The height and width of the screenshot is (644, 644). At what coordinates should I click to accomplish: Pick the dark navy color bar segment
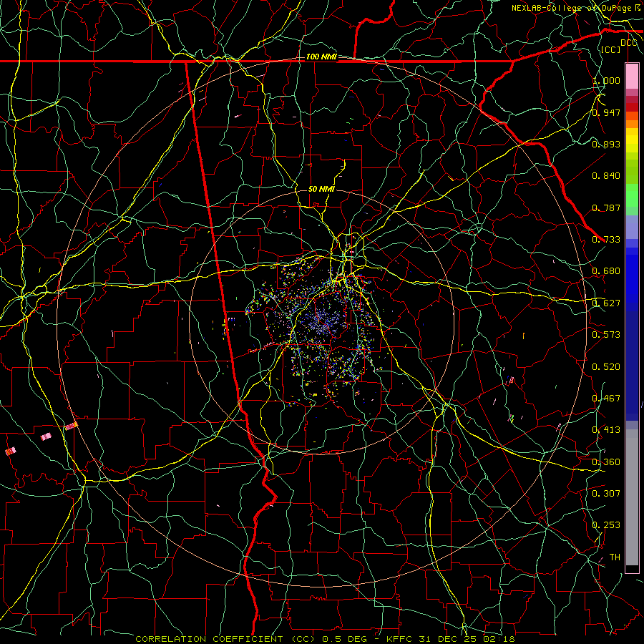pyautogui.click(x=632, y=366)
